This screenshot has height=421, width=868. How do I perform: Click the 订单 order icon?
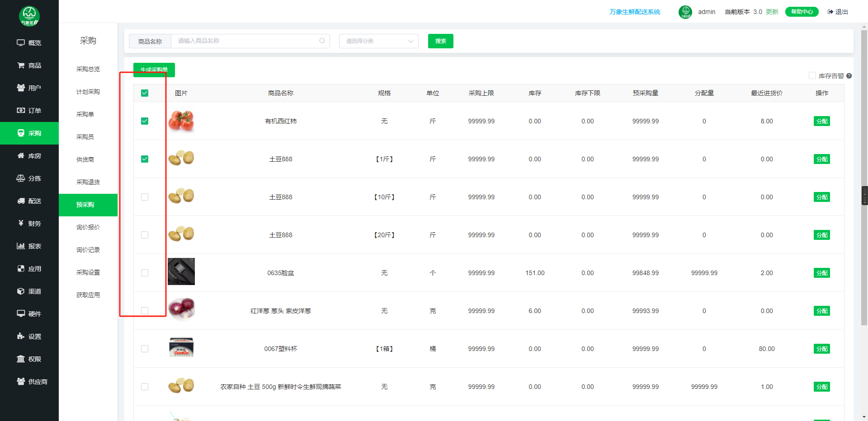(21, 110)
